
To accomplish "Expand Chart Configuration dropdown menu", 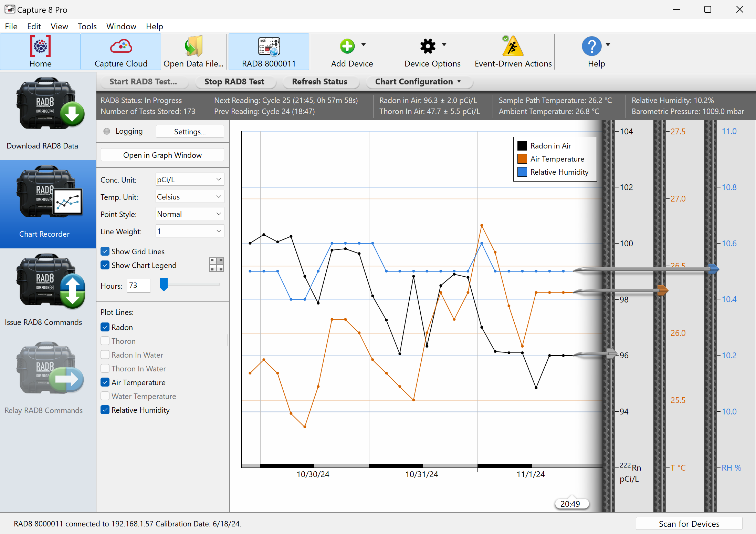I will coord(418,82).
